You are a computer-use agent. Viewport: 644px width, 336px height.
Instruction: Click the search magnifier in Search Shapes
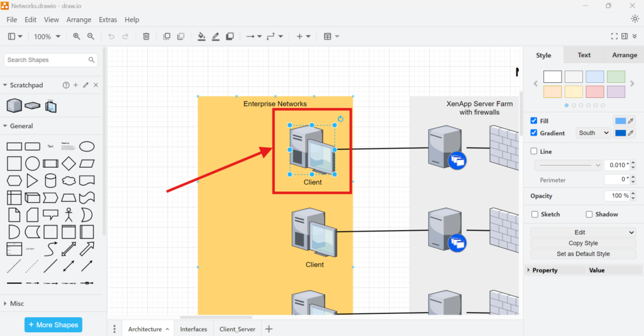click(91, 60)
